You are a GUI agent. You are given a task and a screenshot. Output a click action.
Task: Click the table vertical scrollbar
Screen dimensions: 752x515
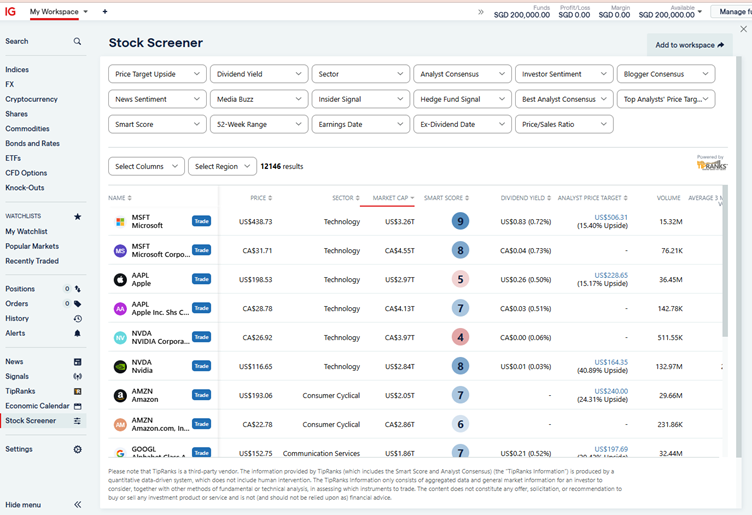725,261
